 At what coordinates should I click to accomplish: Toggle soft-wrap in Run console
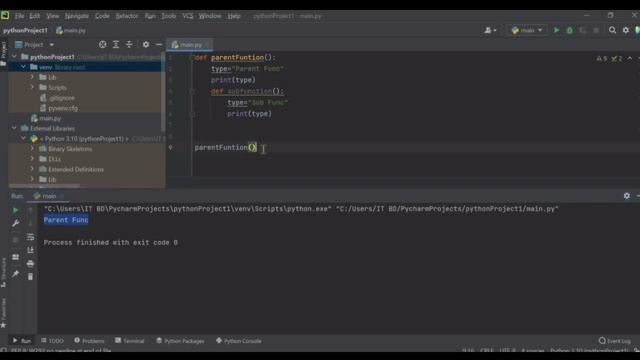[30, 237]
